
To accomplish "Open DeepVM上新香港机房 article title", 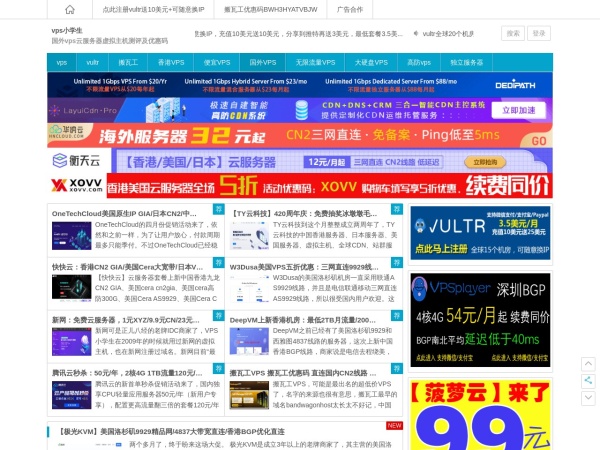I will pos(302,320).
